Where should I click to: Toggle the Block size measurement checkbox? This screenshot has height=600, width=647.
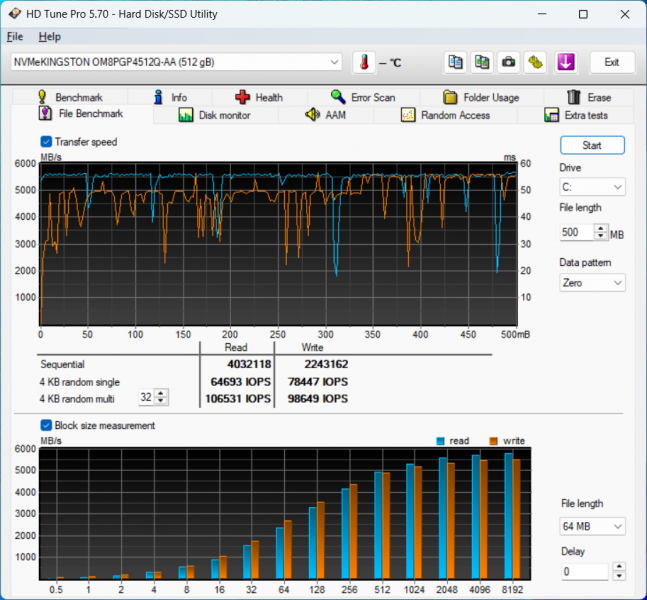click(x=47, y=425)
